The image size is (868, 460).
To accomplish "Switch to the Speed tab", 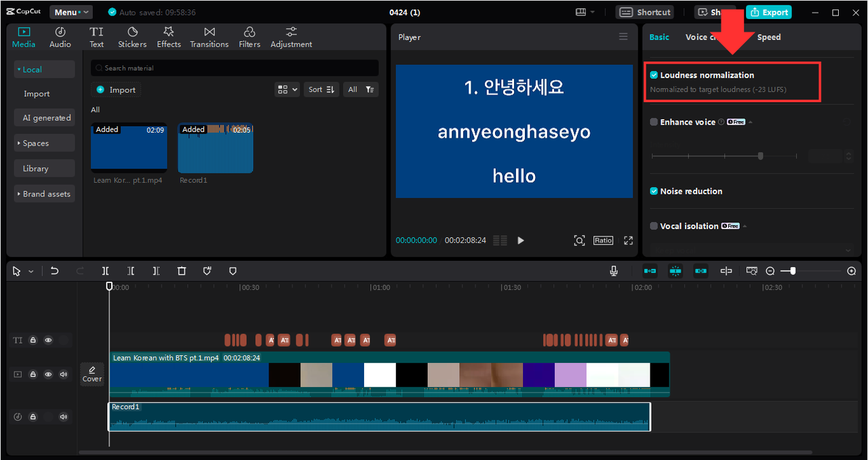I will [769, 37].
